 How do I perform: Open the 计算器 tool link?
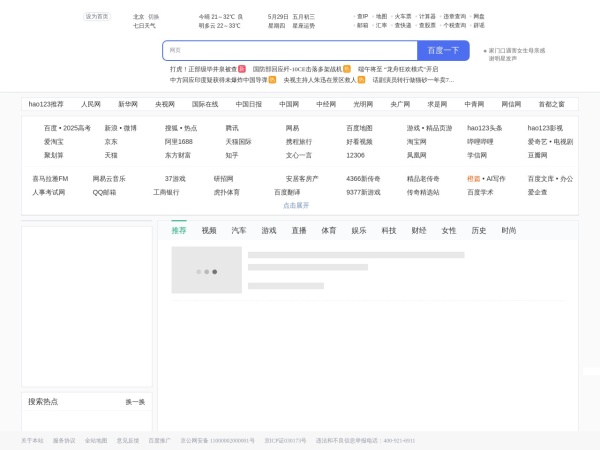click(427, 16)
